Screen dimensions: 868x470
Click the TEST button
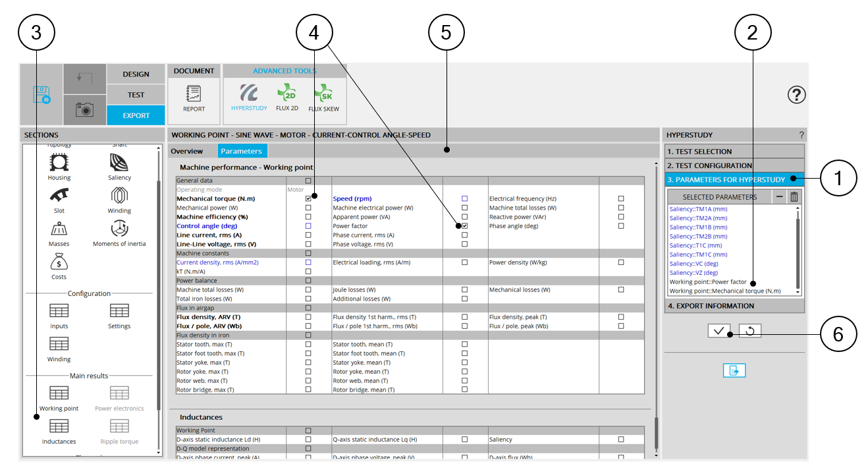tap(136, 95)
